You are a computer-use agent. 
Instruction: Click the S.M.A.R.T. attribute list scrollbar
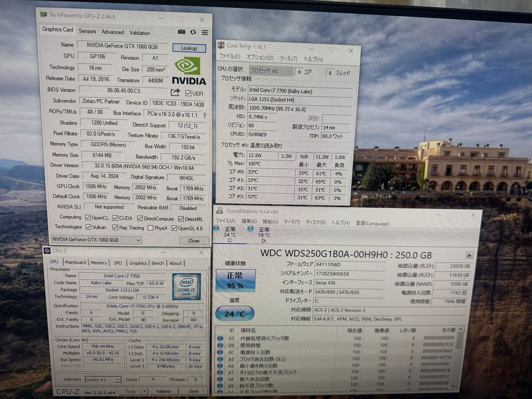pyautogui.click(x=462, y=359)
